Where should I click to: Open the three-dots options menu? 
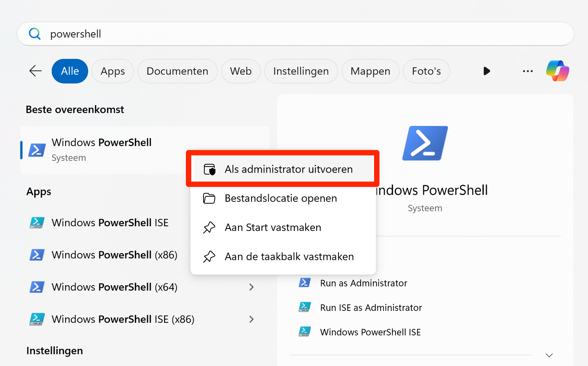pos(528,71)
